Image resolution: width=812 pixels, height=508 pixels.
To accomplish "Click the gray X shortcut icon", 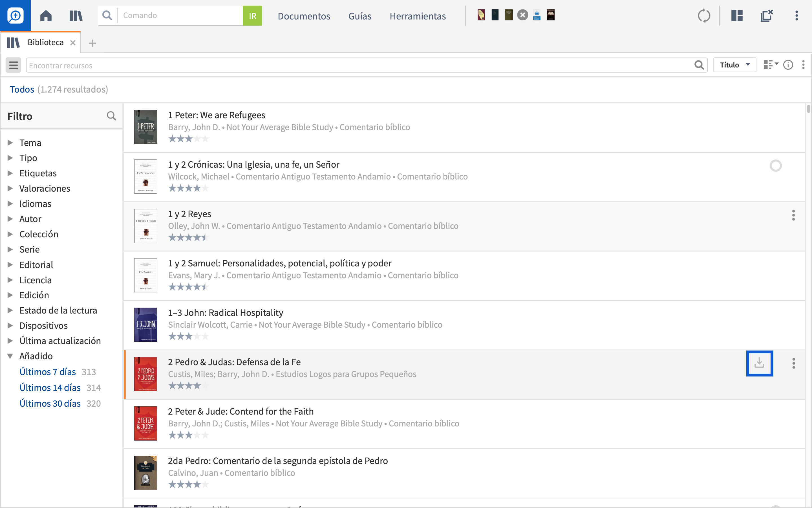I will [522, 15].
